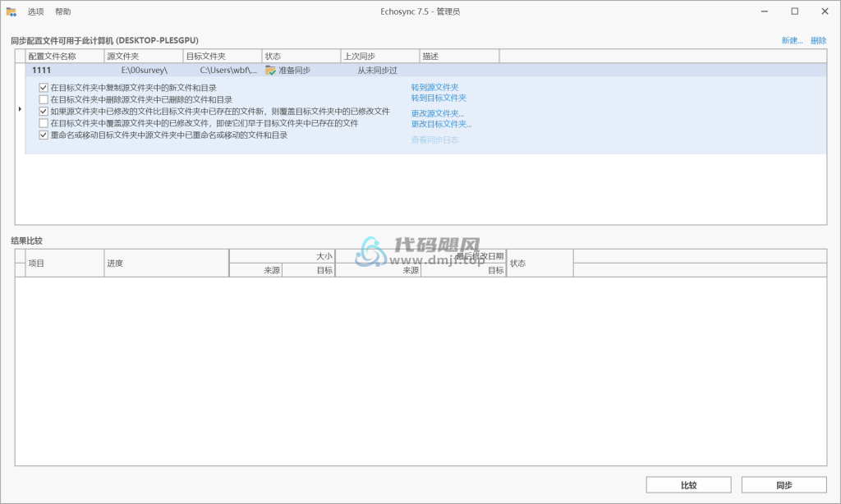Click the 同步 button
This screenshot has width=841, height=504.
pyautogui.click(x=784, y=485)
